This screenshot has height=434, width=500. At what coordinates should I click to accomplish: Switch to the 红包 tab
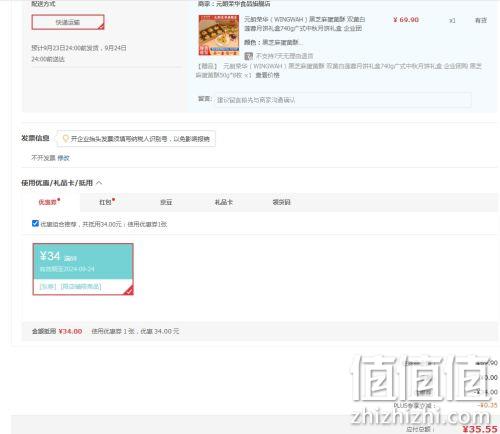pyautogui.click(x=107, y=202)
